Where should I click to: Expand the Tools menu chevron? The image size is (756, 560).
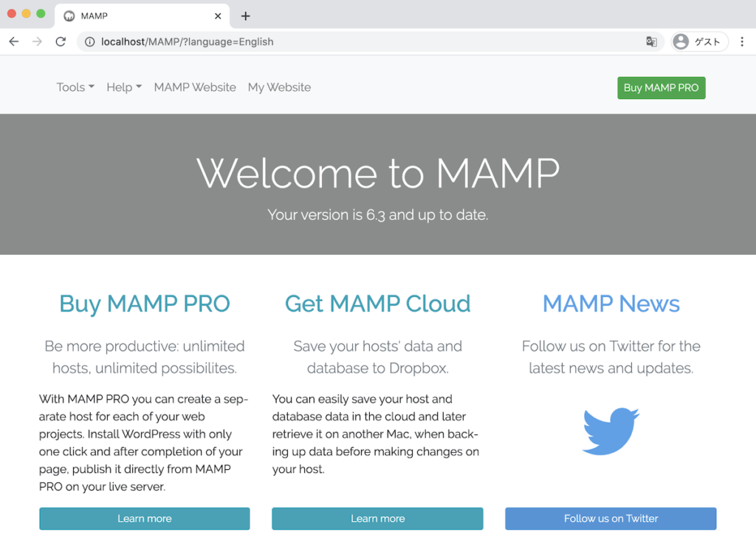92,87
